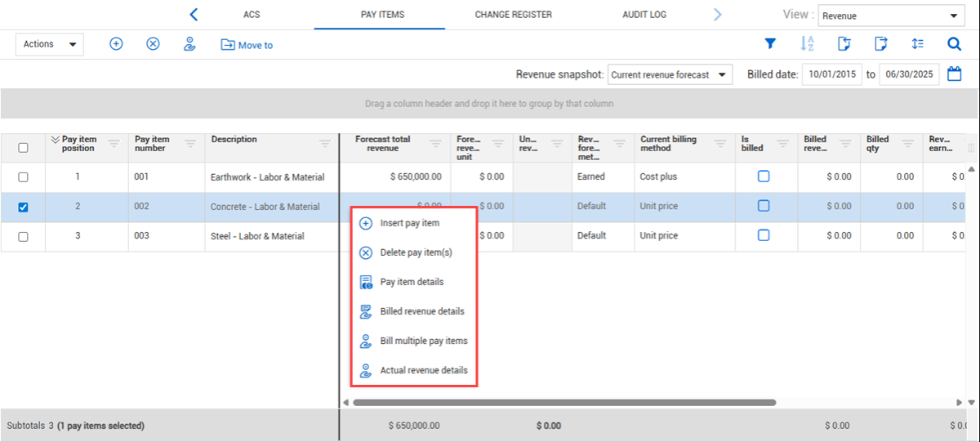The width and height of the screenshot is (980, 442).
Task: Click the row height adjustment icon
Action: [917, 44]
